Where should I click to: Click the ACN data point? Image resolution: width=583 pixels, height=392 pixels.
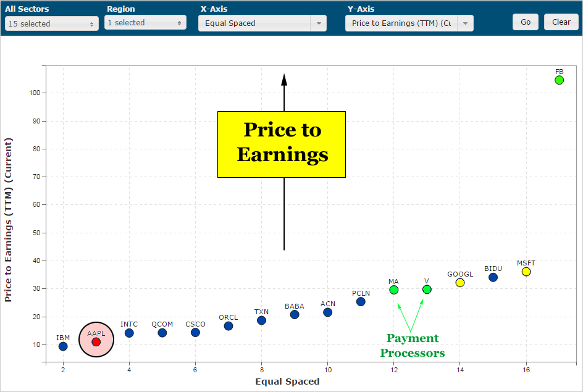point(327,312)
